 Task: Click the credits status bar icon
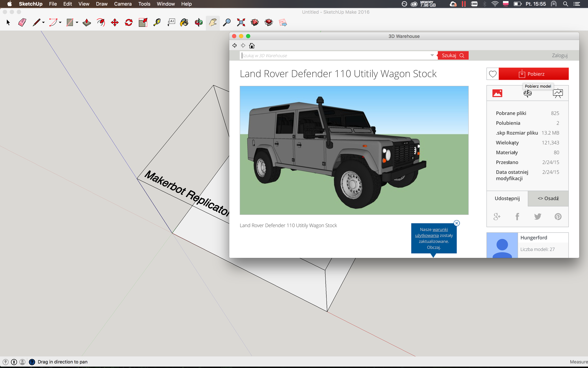[14, 362]
